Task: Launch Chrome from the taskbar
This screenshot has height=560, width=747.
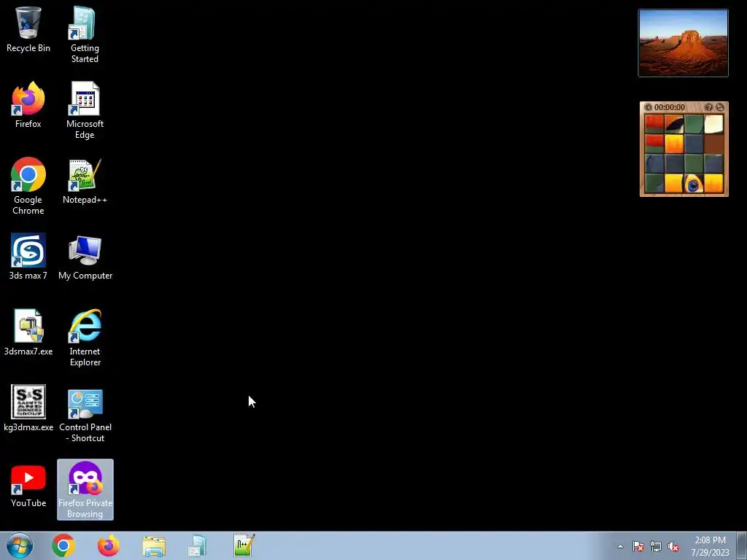Action: [x=63, y=545]
